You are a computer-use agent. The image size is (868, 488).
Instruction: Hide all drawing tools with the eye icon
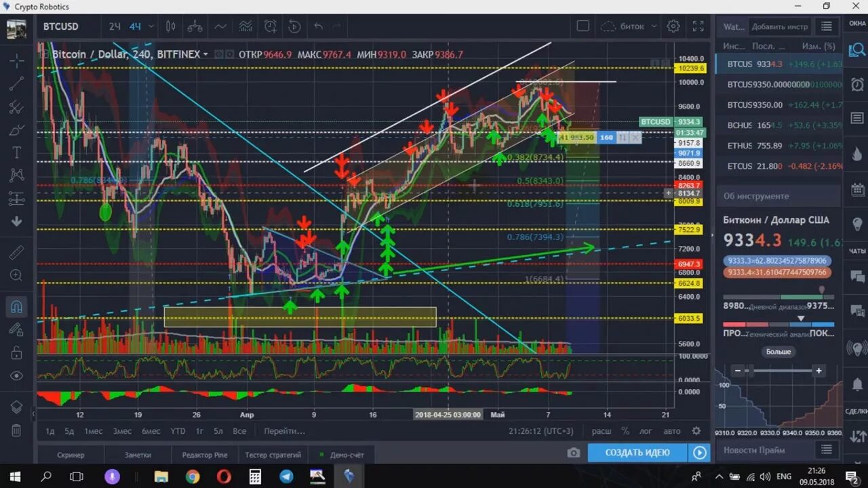(x=17, y=375)
